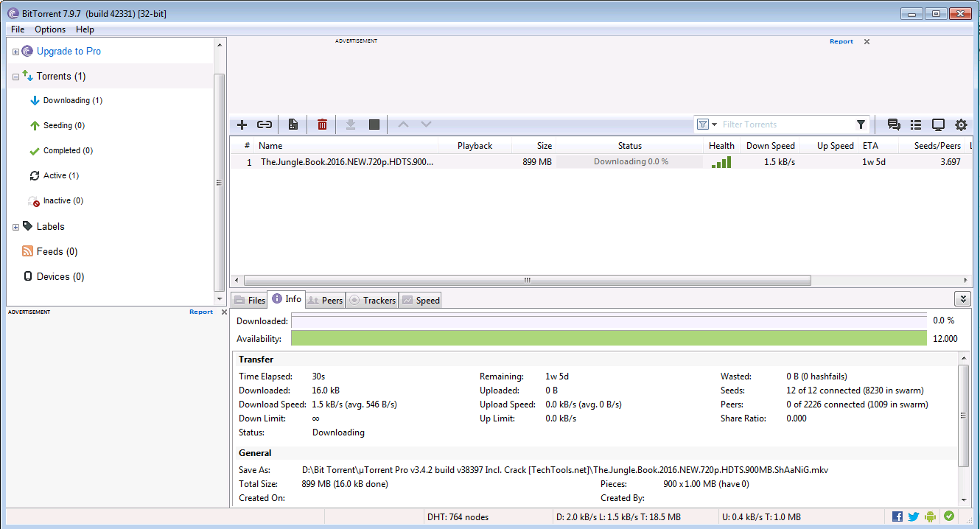
Task: Click the Remote monitor icon
Action: pyautogui.click(x=938, y=125)
